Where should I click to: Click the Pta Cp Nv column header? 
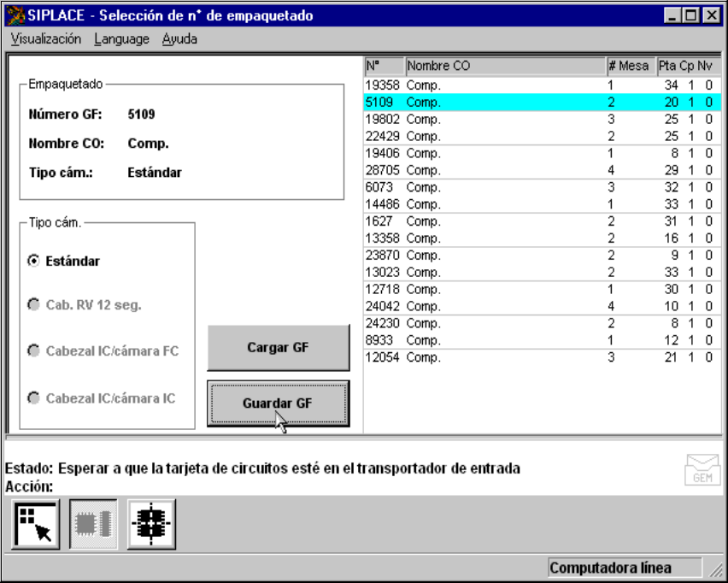tap(689, 66)
